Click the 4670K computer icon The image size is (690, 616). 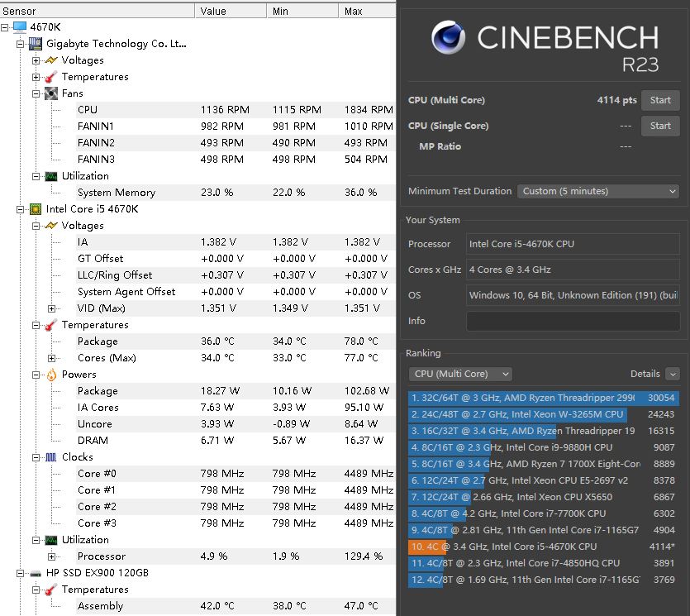[x=20, y=26]
